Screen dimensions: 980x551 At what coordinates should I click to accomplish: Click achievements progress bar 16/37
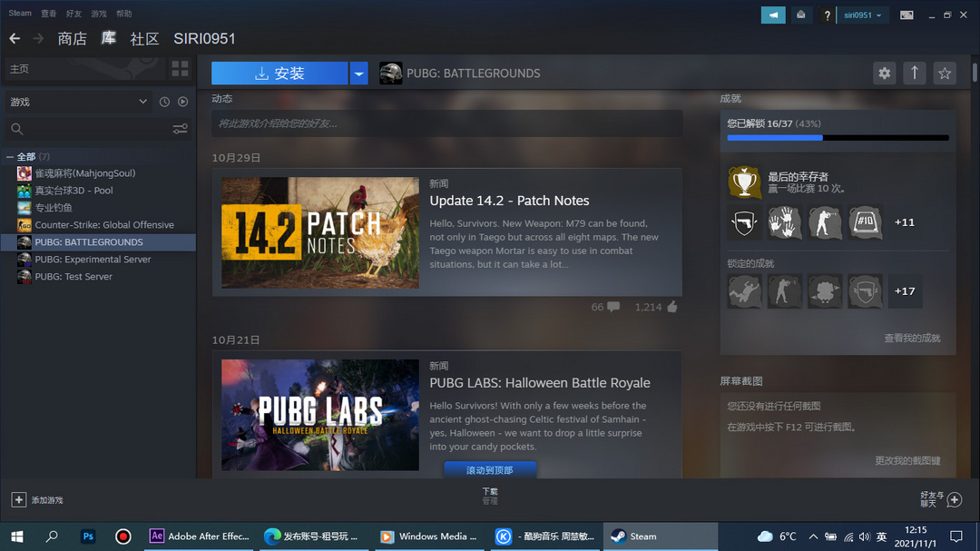click(x=838, y=138)
